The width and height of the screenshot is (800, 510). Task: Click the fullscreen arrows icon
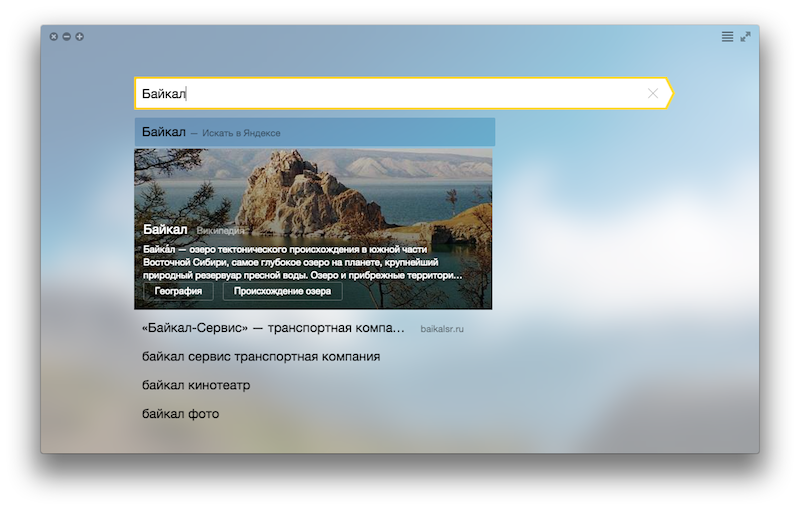pos(745,37)
